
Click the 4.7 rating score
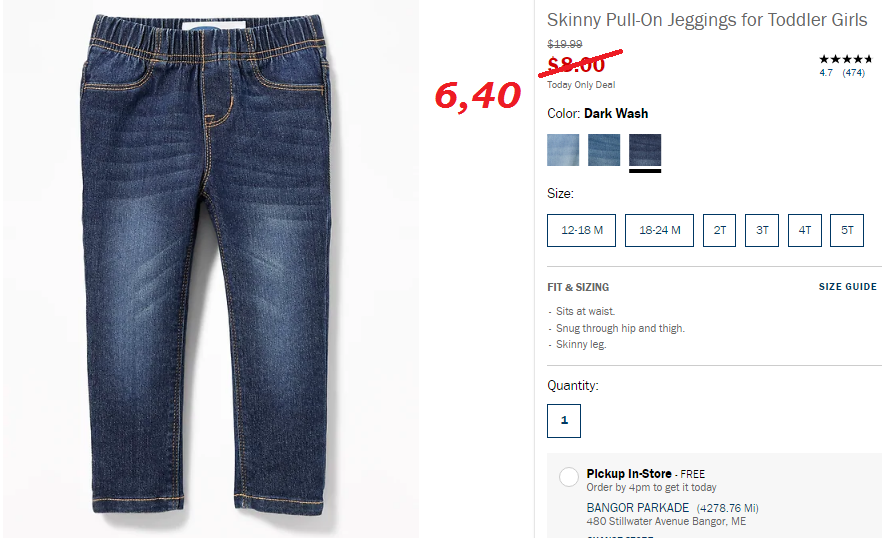pos(826,73)
